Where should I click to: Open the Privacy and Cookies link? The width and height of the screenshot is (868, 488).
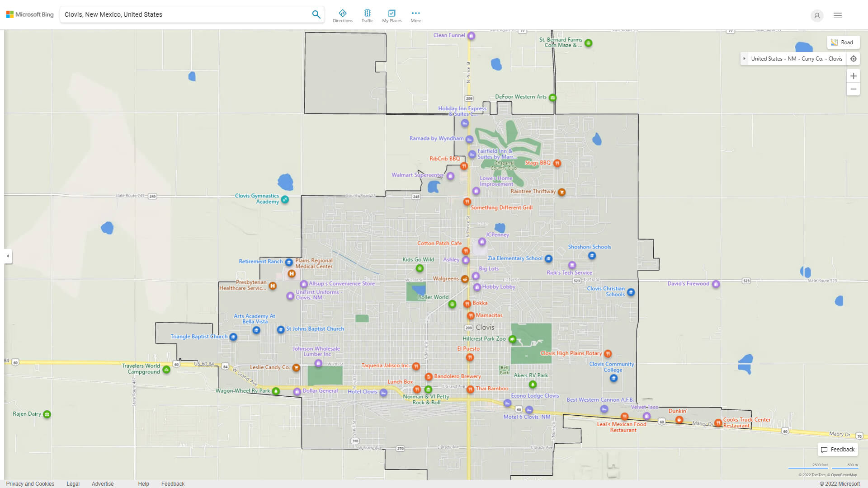(x=30, y=483)
